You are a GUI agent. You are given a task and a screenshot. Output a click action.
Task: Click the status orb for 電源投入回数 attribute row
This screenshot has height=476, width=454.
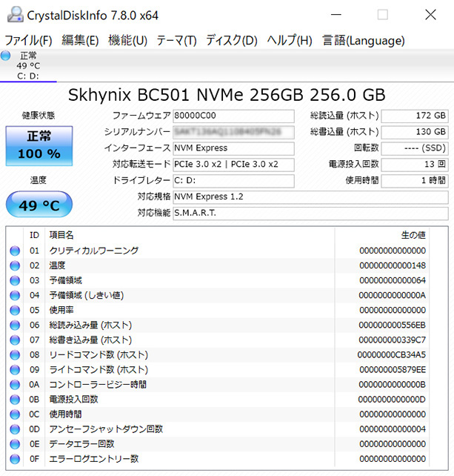pyautogui.click(x=15, y=399)
